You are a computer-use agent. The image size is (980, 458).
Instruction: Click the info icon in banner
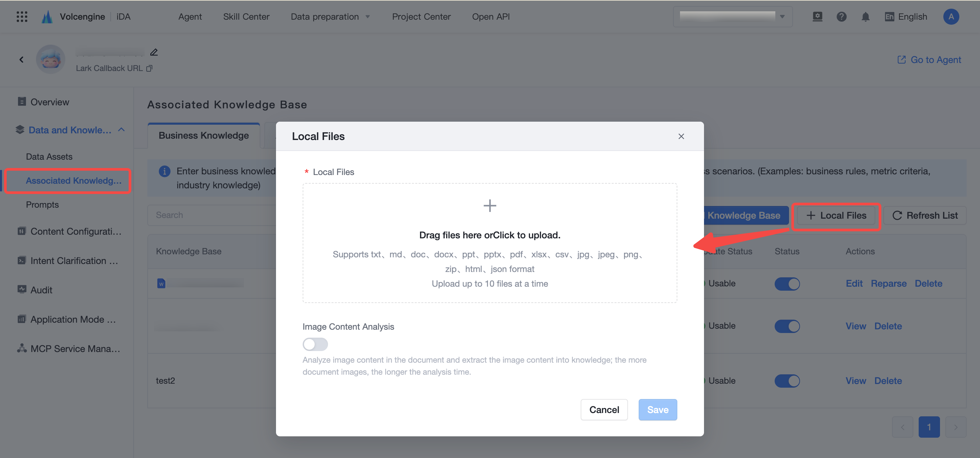(164, 171)
